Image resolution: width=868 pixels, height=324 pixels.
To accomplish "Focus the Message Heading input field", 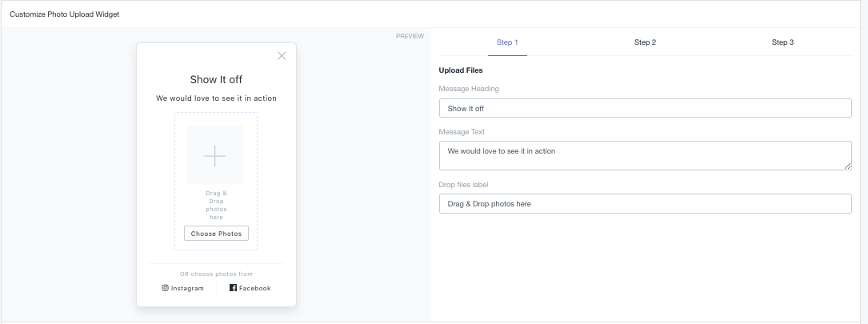I will coord(645,109).
